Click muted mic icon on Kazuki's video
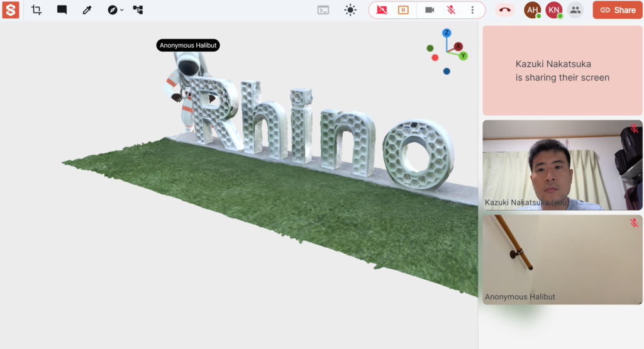The height and width of the screenshot is (349, 644). pyautogui.click(x=634, y=128)
